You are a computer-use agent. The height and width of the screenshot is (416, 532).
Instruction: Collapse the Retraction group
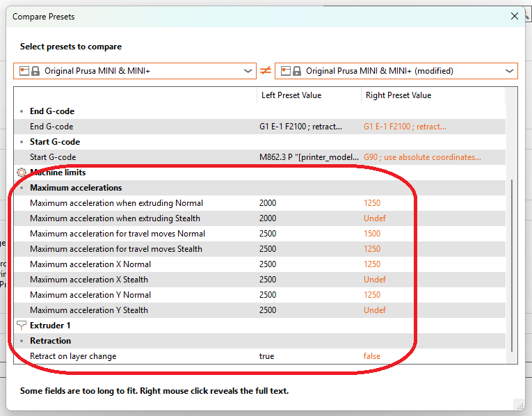click(x=22, y=341)
